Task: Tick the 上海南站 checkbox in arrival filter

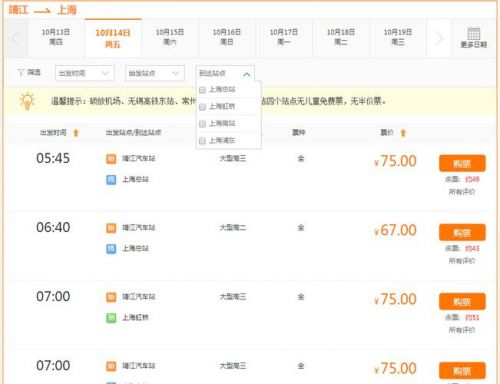Action: [202, 124]
